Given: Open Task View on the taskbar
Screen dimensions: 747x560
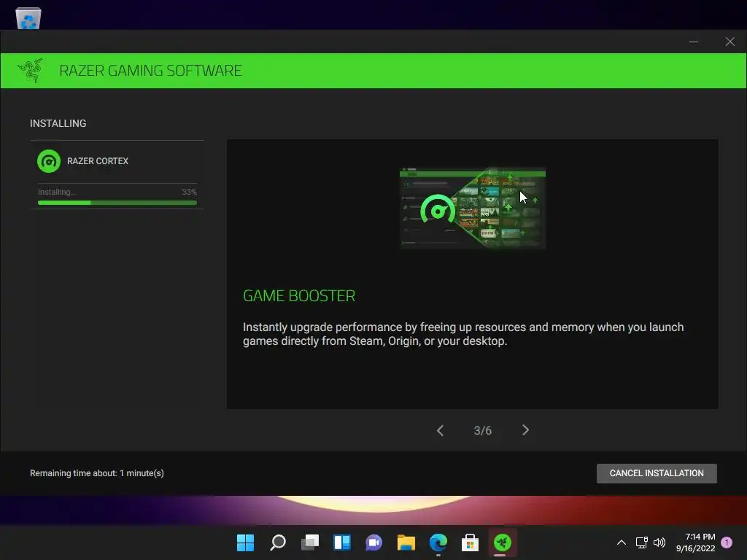Looking at the screenshot, I should [x=310, y=542].
